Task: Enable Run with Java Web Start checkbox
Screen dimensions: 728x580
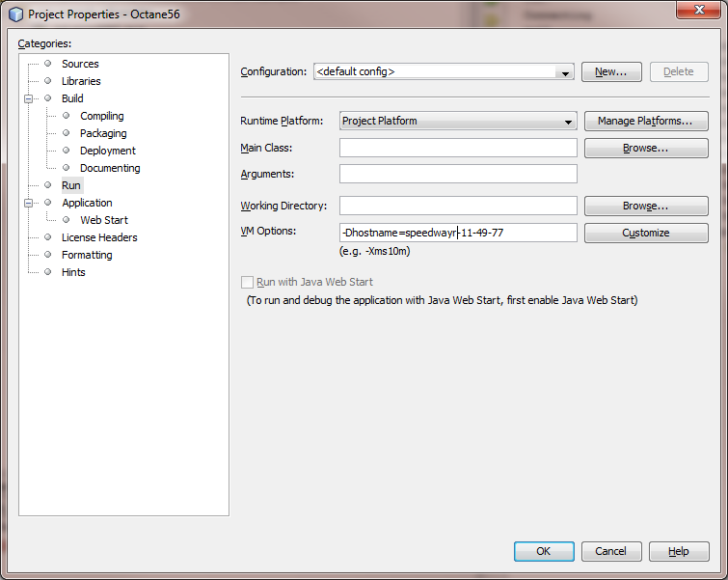Action: (x=247, y=282)
